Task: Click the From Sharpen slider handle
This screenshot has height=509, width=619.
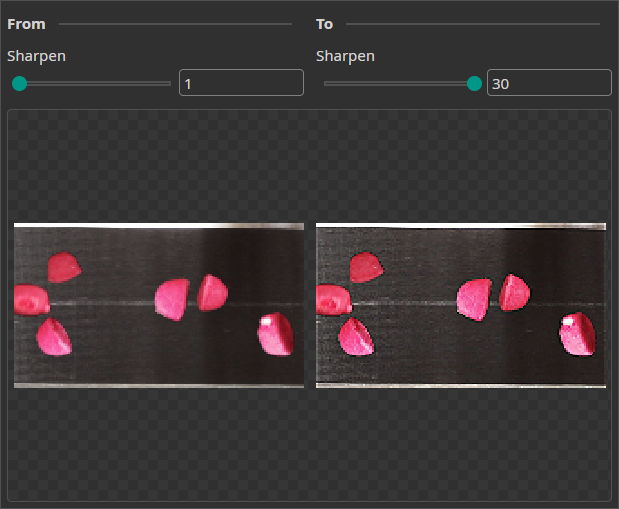Action: coord(19,84)
